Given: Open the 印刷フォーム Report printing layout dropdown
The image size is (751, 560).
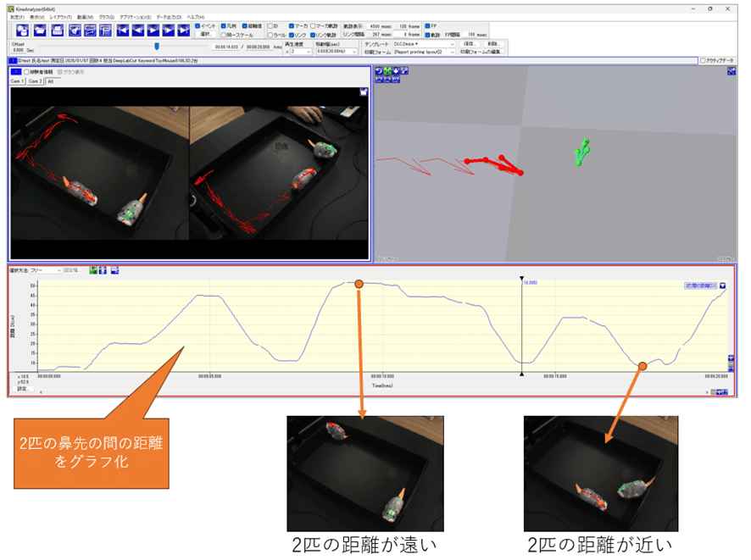Looking at the screenshot, I should pos(424,52).
